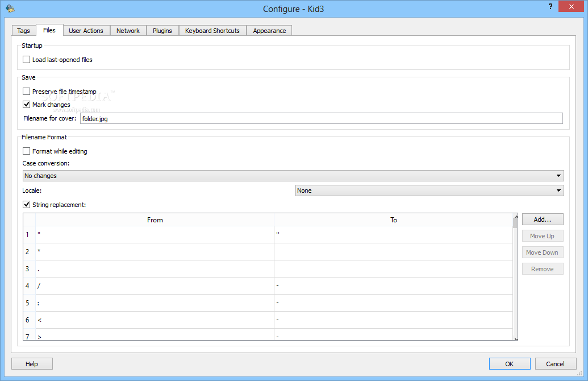Uncheck the Mark changes checkbox
This screenshot has width=588, height=381.
(26, 105)
